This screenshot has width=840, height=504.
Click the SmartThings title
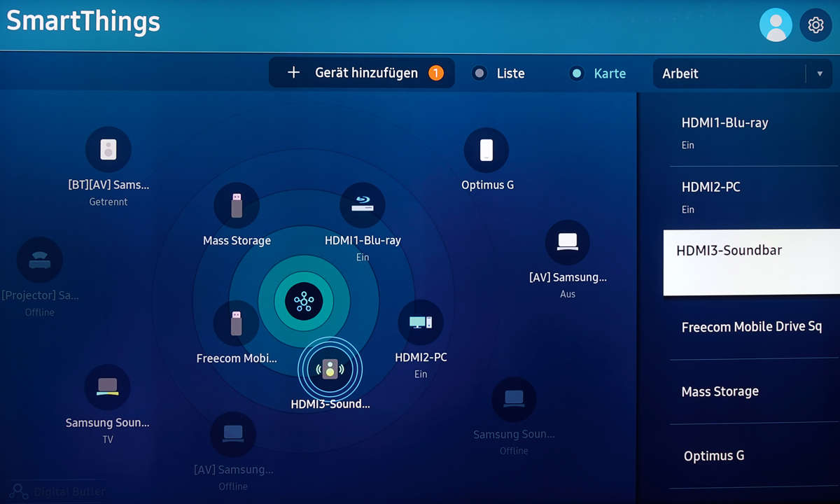tap(83, 21)
